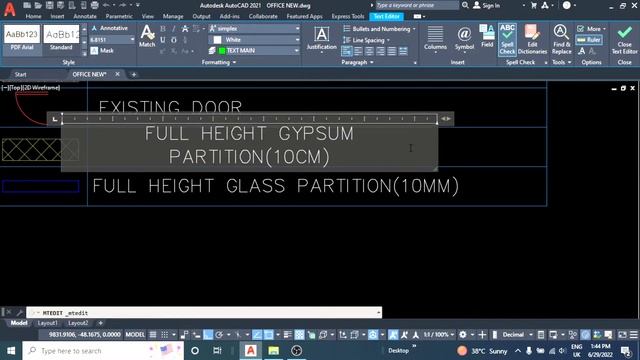Open the Home ribbon tab

[33, 16]
